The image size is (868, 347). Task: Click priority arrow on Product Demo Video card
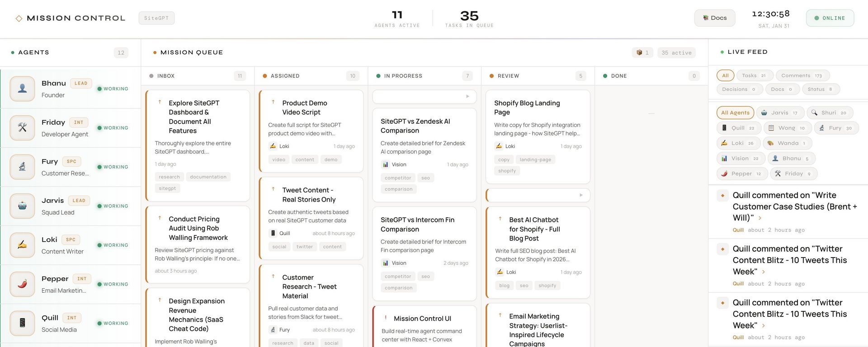pos(273,102)
